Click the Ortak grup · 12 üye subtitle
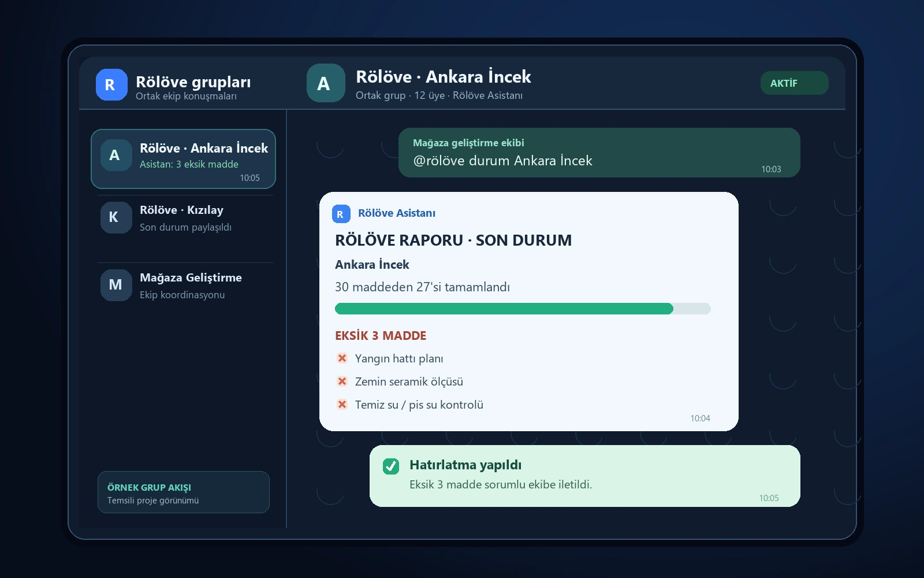 click(439, 95)
